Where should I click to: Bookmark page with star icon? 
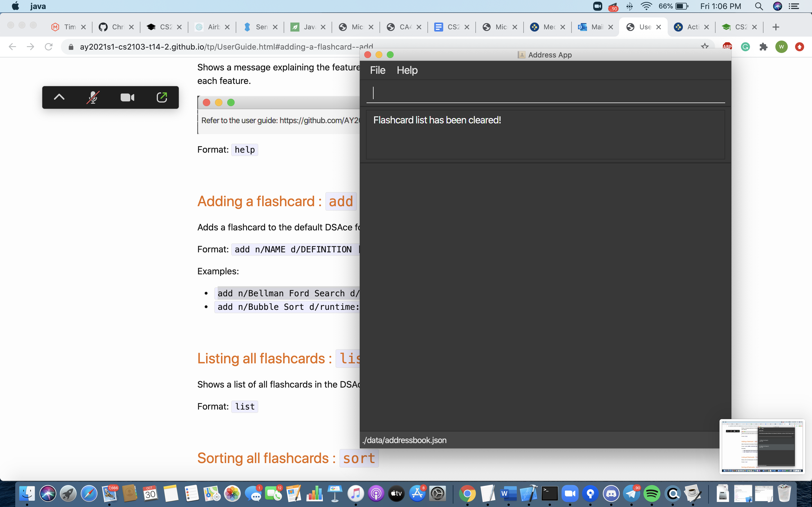pyautogui.click(x=705, y=46)
